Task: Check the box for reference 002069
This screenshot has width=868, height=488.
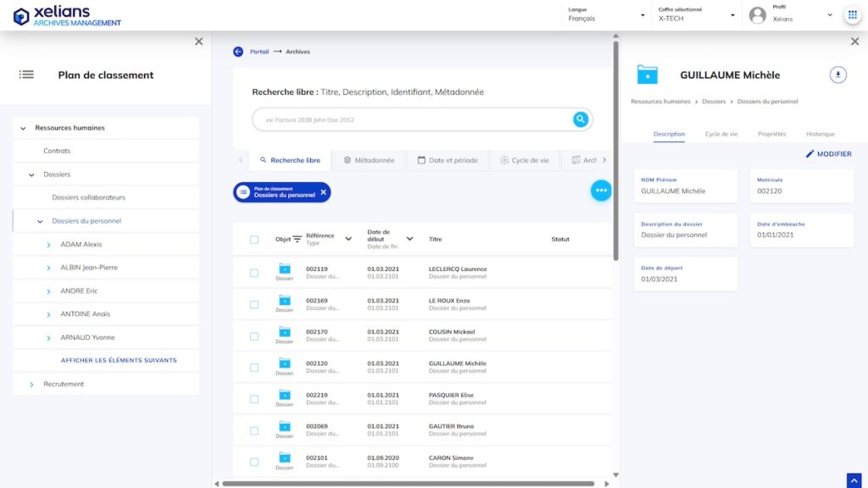Action: tap(254, 430)
